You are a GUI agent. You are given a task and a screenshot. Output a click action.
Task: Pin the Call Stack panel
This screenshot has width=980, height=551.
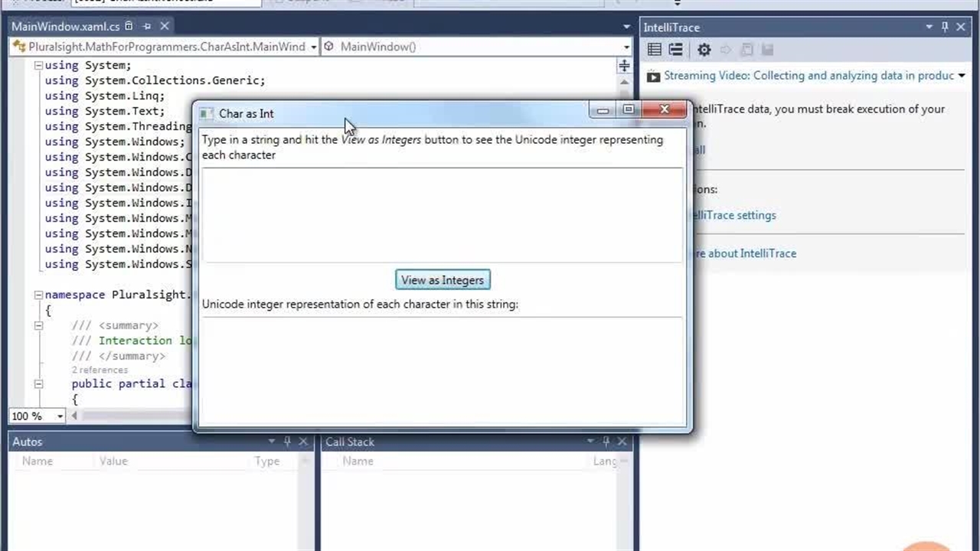(606, 442)
